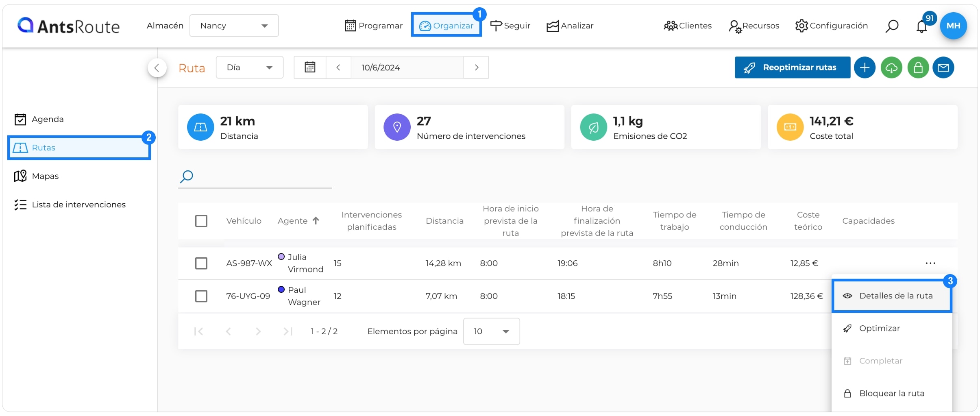The image size is (980, 416).
Task: Click Julia Virmond's purple color dot
Action: [281, 257]
